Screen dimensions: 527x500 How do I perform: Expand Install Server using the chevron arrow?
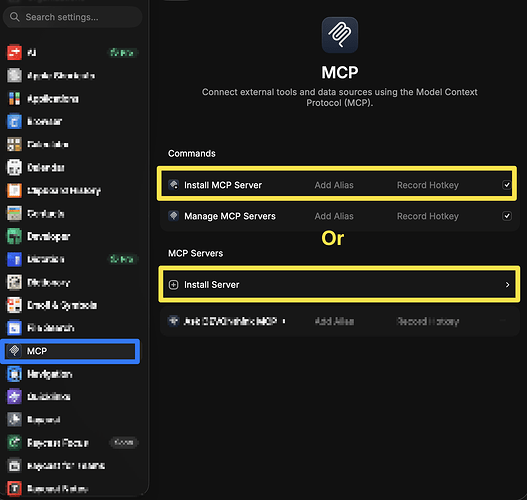508,285
